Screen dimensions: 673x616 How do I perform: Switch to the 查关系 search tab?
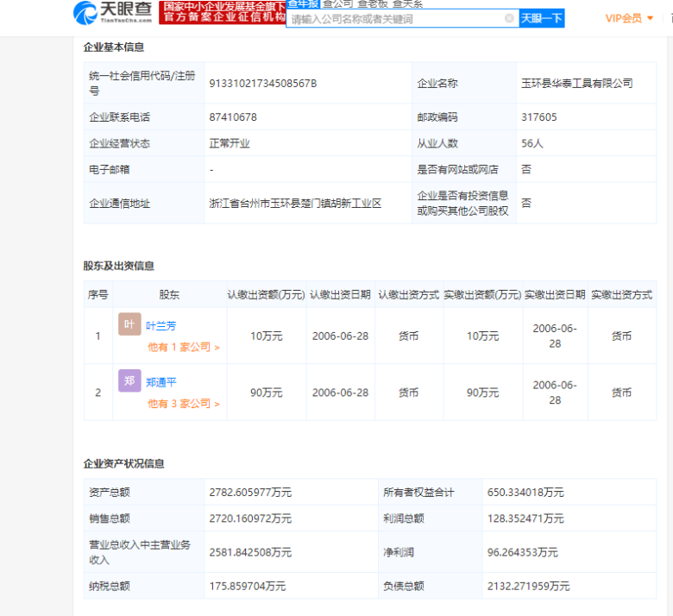[407, 4]
